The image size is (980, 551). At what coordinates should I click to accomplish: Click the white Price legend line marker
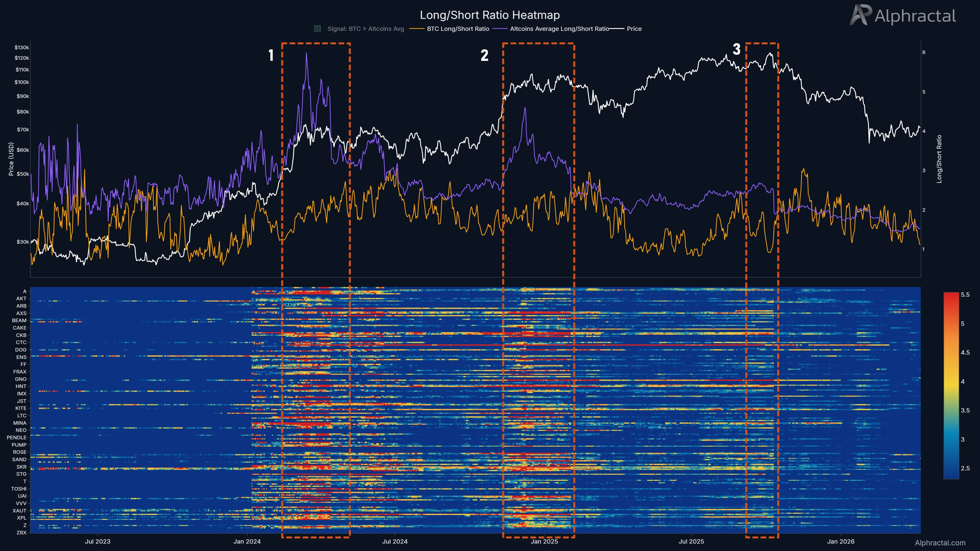(617, 29)
